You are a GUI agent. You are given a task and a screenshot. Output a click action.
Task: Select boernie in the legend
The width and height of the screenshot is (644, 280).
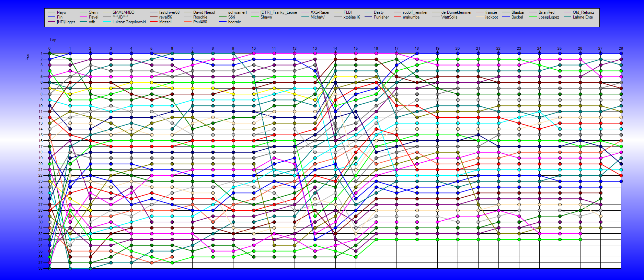tap(234, 22)
